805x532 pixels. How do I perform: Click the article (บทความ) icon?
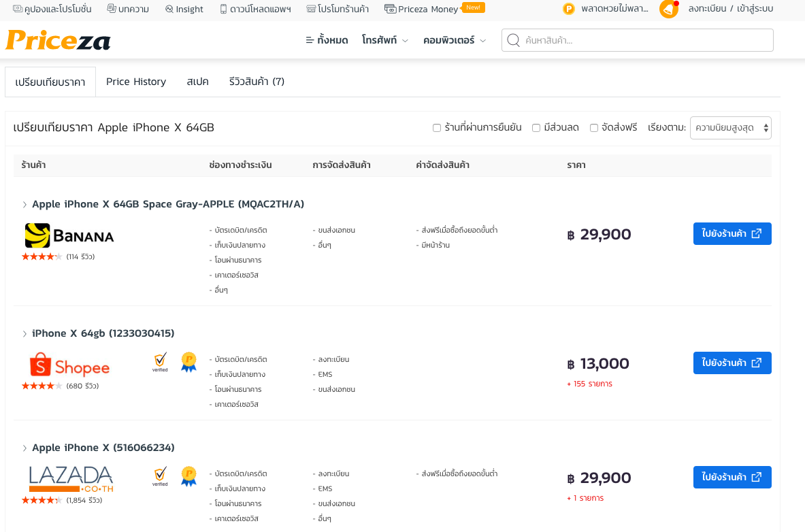tap(112, 9)
